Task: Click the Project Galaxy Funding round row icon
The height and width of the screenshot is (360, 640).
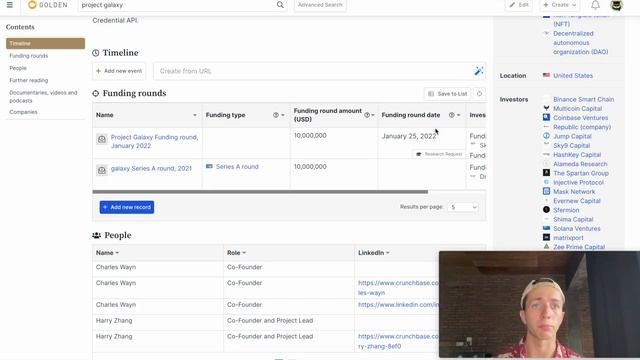Action: coord(102,139)
